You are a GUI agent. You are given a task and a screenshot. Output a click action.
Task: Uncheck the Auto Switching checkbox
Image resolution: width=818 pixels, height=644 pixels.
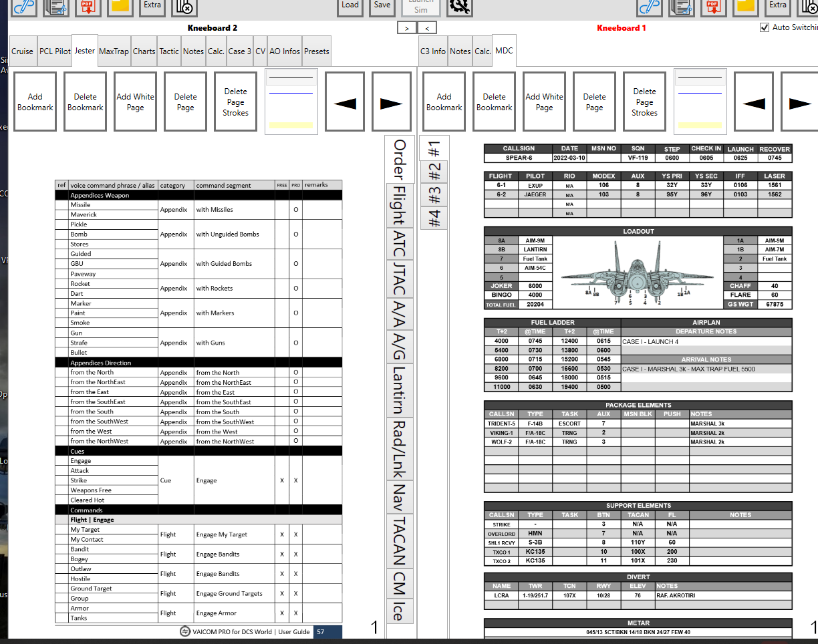click(765, 28)
